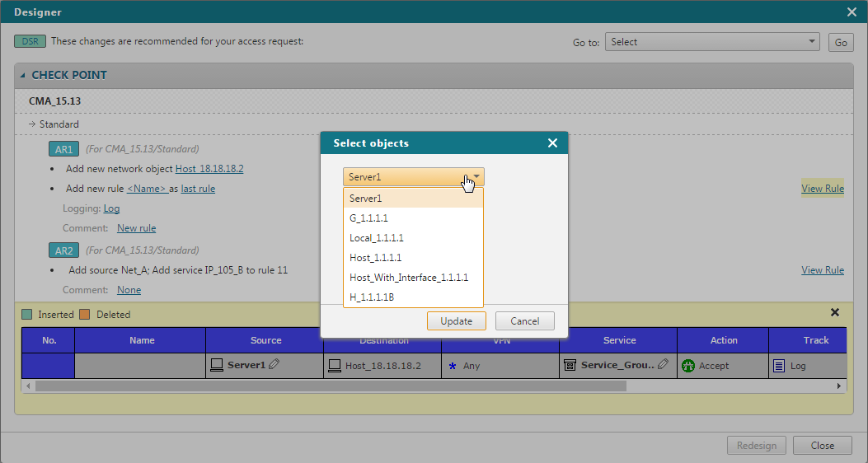
Task: Click View Rule link for AR1
Action: [822, 189]
